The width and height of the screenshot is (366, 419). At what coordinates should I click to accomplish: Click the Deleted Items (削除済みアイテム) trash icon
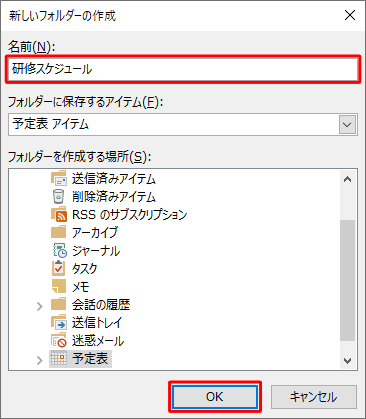(59, 196)
